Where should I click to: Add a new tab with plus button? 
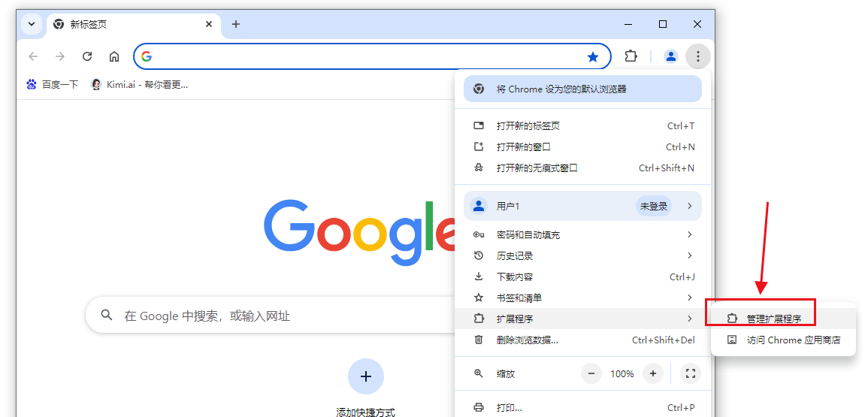(236, 24)
